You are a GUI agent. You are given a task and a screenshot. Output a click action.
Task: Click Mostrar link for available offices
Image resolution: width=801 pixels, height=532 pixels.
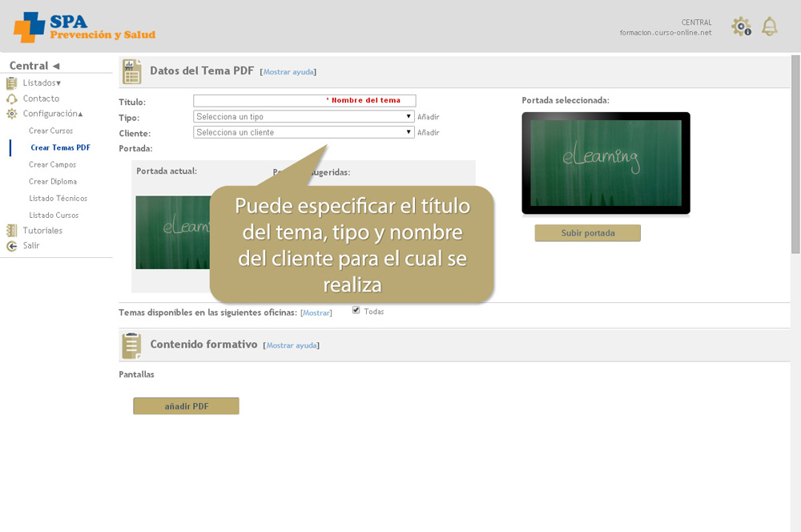pyautogui.click(x=316, y=312)
